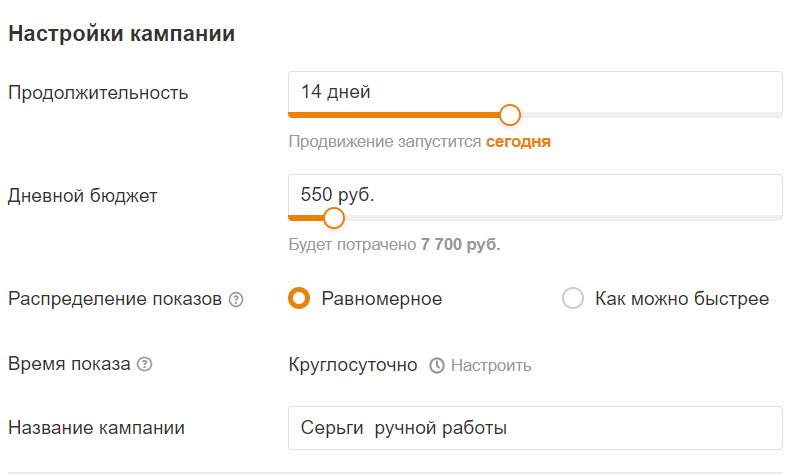The height and width of the screenshot is (474, 799).
Task: Click the Дневной бюджет slider handle
Action: click(x=334, y=217)
